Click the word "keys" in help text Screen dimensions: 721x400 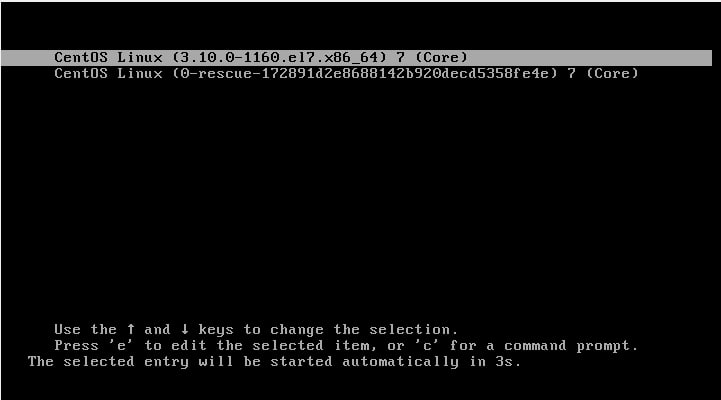(x=216, y=330)
